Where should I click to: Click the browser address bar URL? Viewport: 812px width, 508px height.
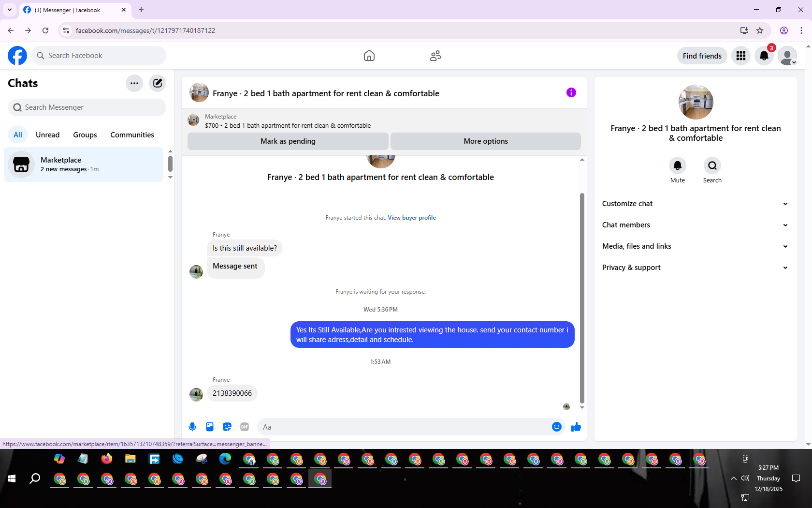(145, 30)
